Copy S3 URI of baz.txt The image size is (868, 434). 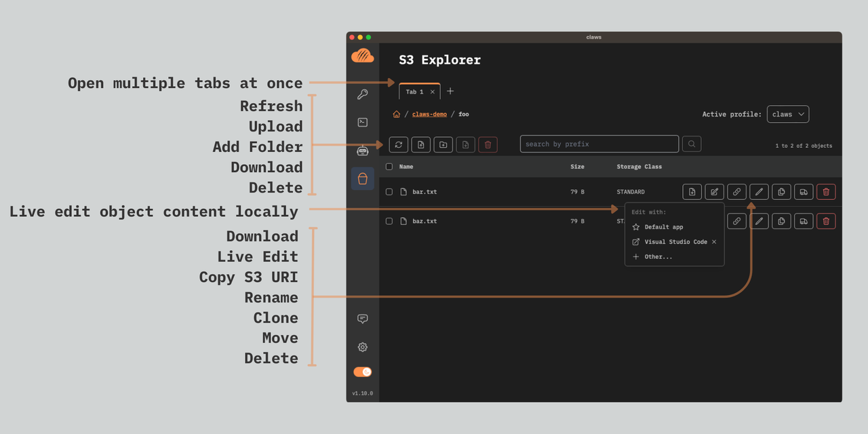coord(737,221)
